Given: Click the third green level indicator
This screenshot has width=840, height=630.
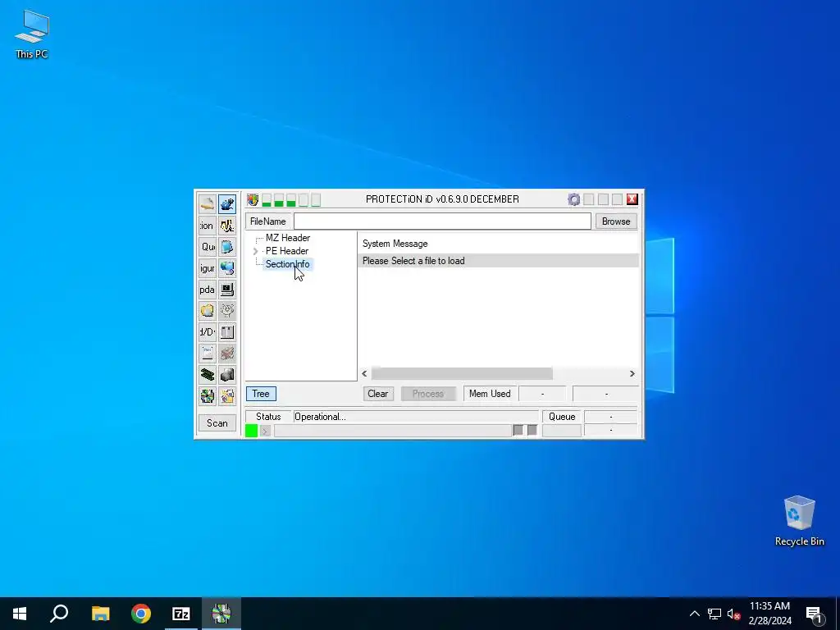Looking at the screenshot, I should (x=291, y=200).
